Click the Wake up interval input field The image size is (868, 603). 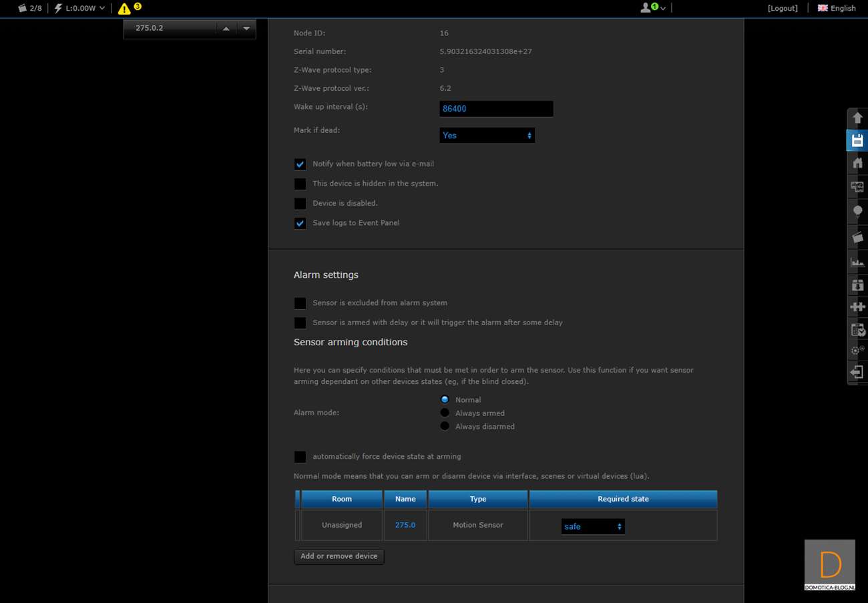tap(496, 108)
